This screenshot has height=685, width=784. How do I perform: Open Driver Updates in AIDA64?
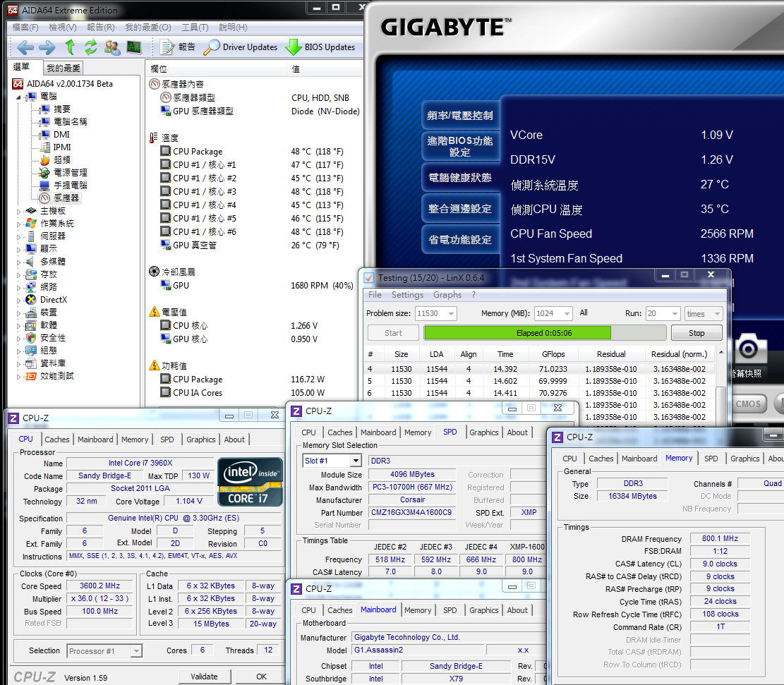click(241, 47)
